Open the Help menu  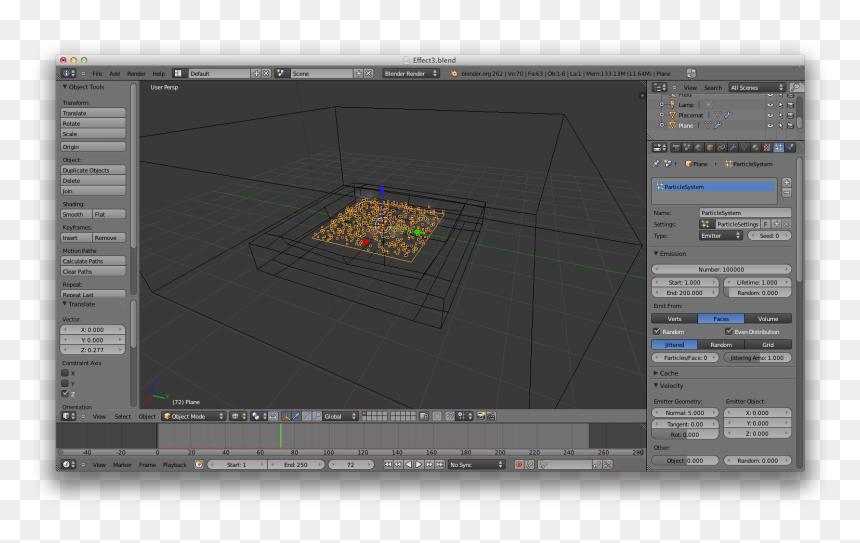tap(159, 73)
